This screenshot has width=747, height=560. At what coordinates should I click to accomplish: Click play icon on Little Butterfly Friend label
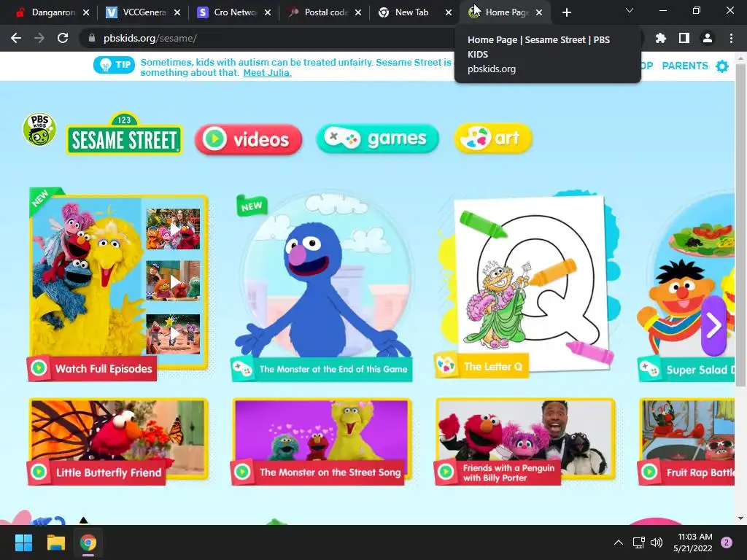click(39, 472)
